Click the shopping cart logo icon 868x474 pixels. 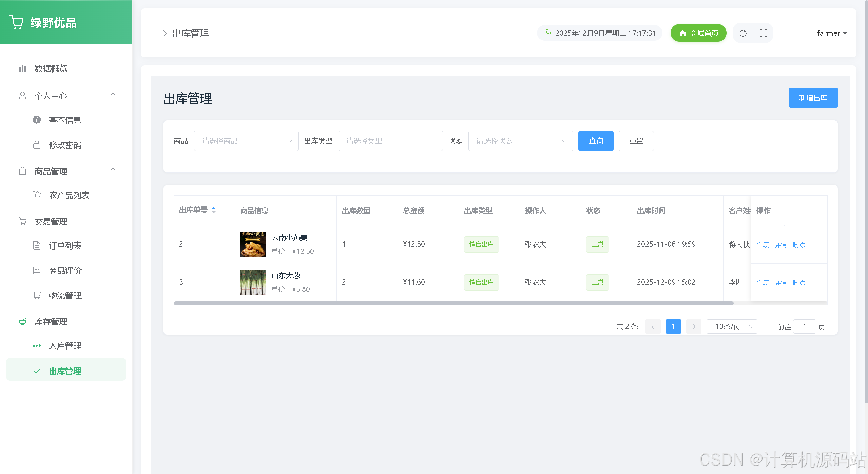coord(16,22)
